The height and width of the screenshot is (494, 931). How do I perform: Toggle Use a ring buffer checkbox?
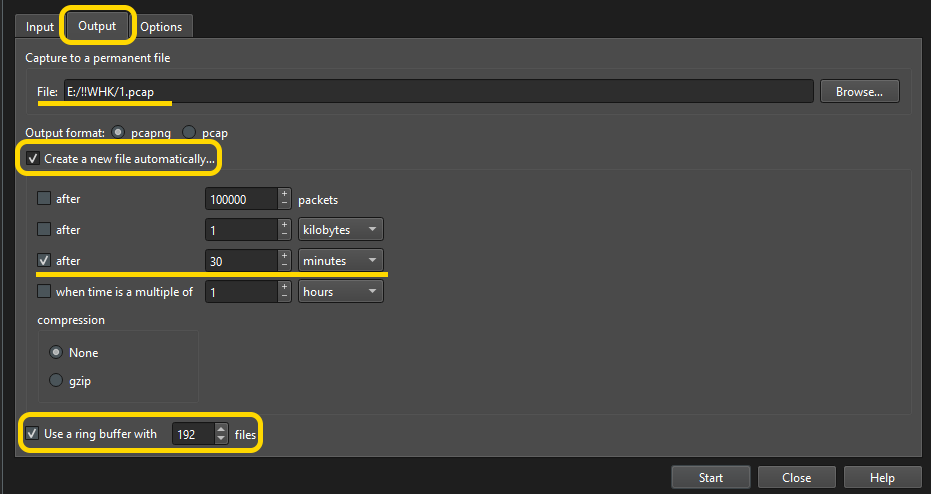pos(33,433)
